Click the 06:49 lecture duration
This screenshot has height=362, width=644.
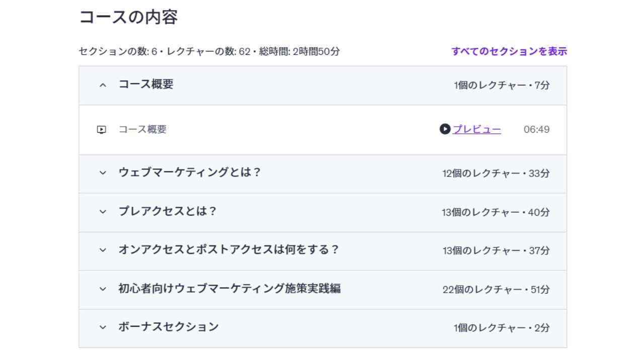point(536,130)
